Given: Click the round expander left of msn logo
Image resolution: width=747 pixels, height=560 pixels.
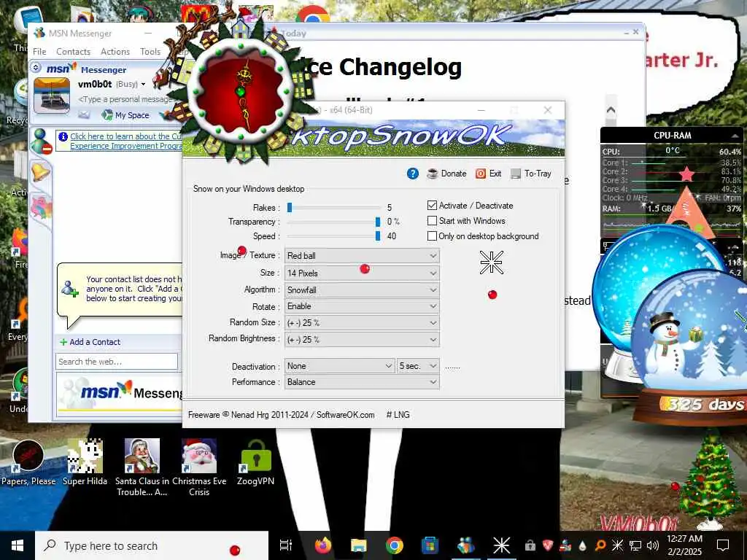Looking at the screenshot, I should (36, 68).
